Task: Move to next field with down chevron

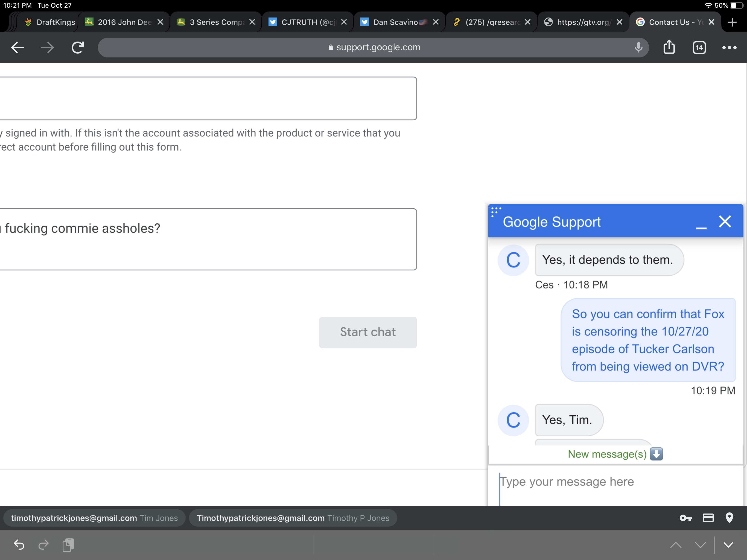Action: tap(701, 545)
